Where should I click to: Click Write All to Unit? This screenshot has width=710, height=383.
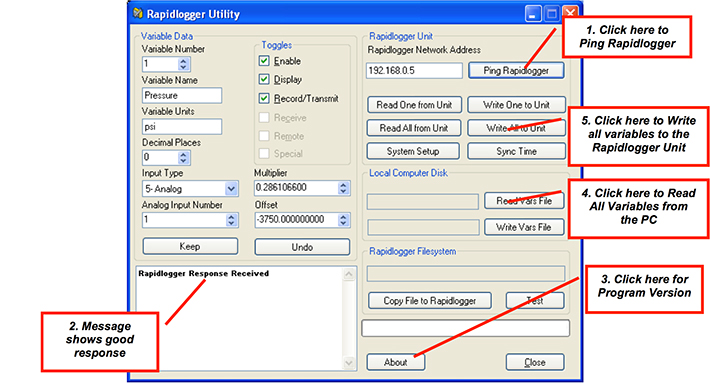[516, 128]
